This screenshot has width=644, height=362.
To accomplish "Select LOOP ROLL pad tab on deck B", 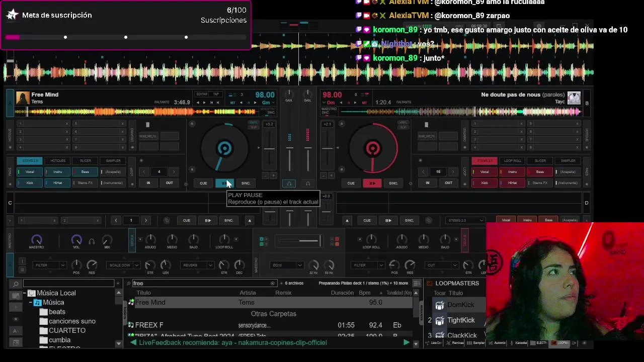I will click(513, 161).
